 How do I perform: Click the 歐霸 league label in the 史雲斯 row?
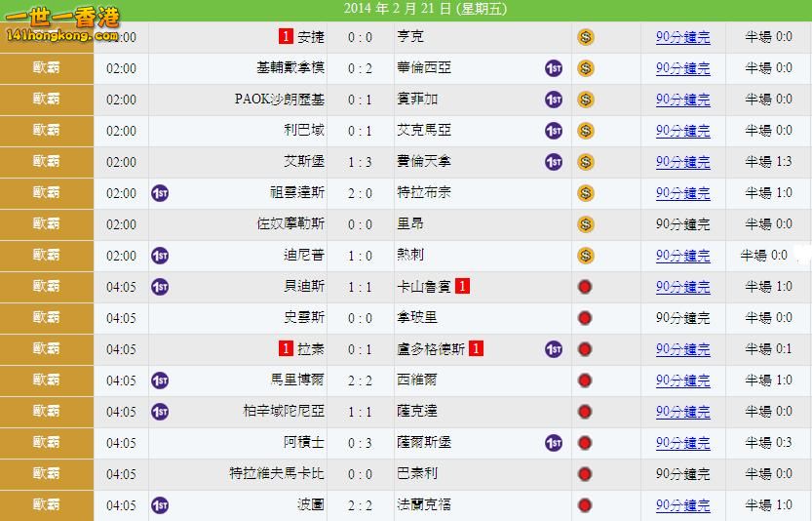pyautogui.click(x=47, y=317)
